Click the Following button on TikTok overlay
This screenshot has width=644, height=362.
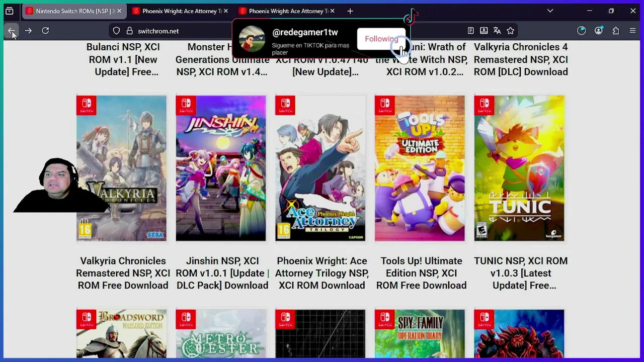tap(381, 39)
